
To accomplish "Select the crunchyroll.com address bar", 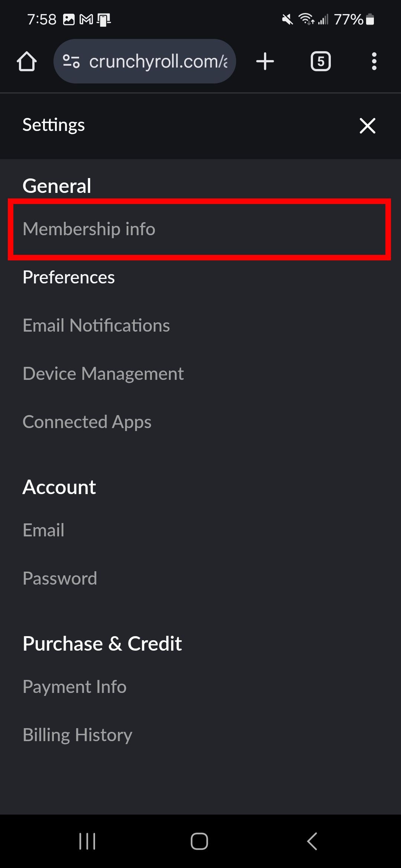I will pos(158,61).
